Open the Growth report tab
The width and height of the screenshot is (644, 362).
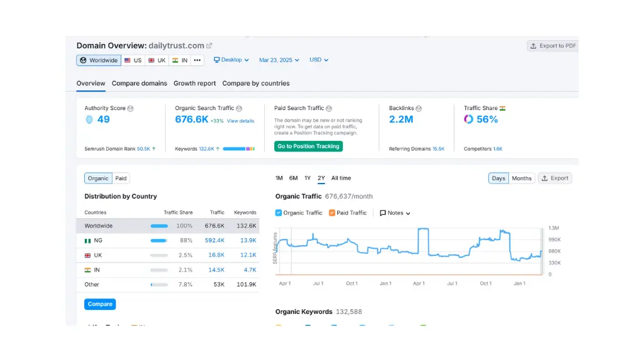(195, 84)
